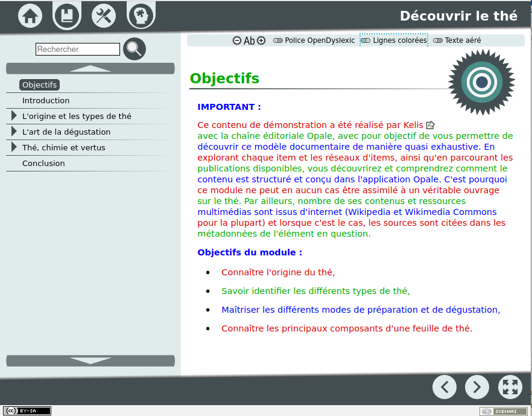Click inside the Rechercher search field
This screenshot has height=416, width=532.
(x=78, y=49)
